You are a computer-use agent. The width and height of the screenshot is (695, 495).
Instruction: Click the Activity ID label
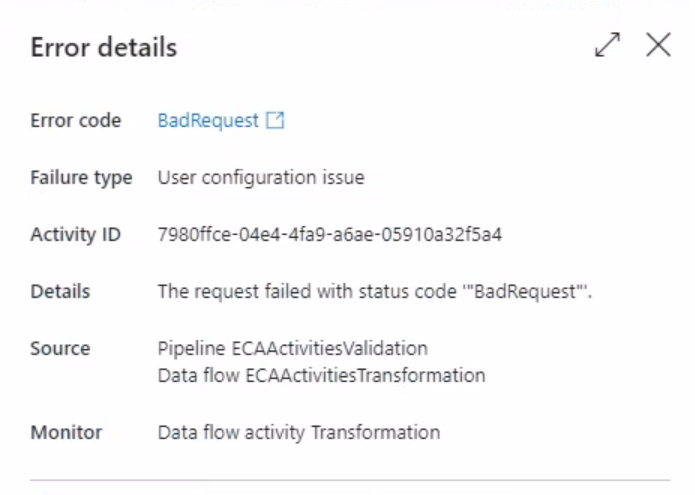pos(76,235)
